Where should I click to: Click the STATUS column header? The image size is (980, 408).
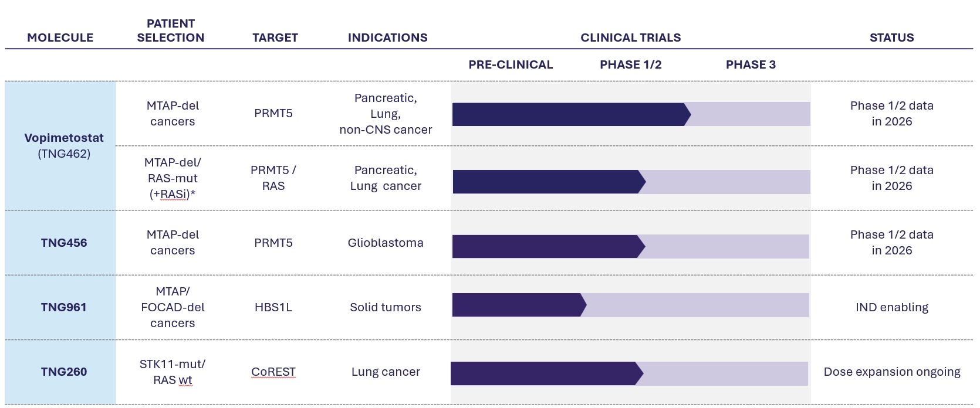pyautogui.click(x=891, y=38)
